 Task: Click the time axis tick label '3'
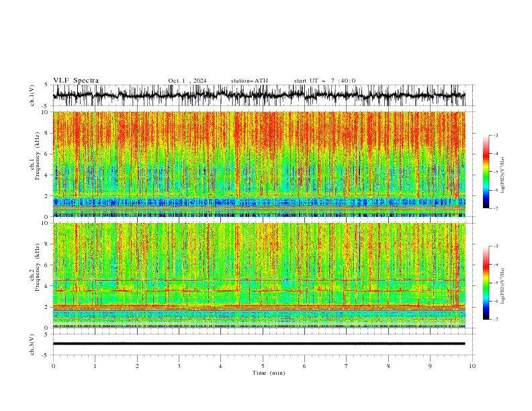[179, 366]
